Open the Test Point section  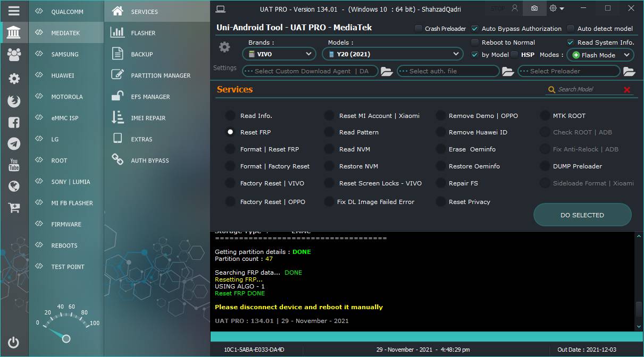click(66, 266)
